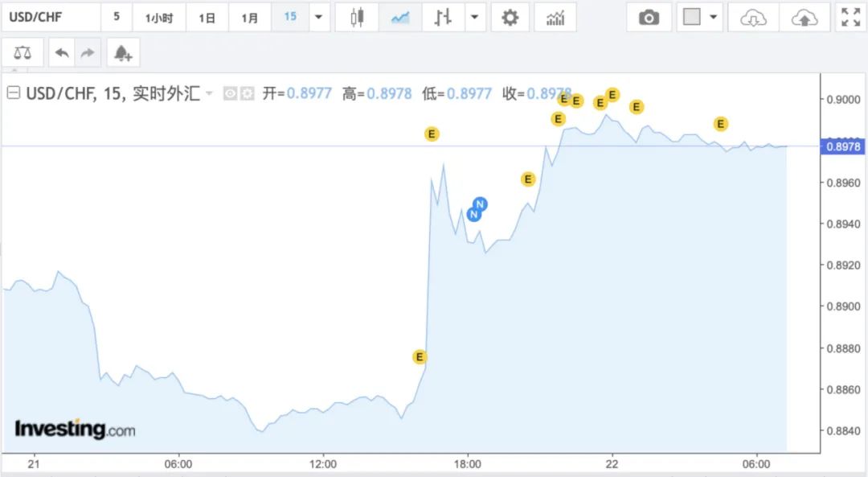
Task: Toggle fullscreen mode with expand arrows
Action: (x=850, y=16)
